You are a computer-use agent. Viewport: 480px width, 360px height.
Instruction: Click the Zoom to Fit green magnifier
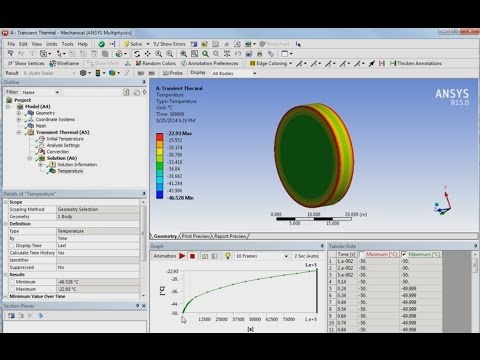(205, 54)
